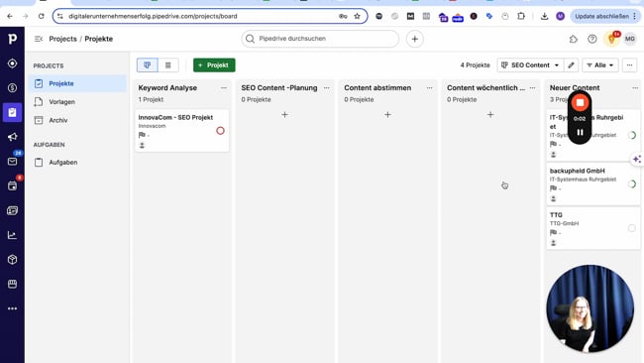Click the webcam video bubble
The height and width of the screenshot is (363, 644).
(x=590, y=308)
